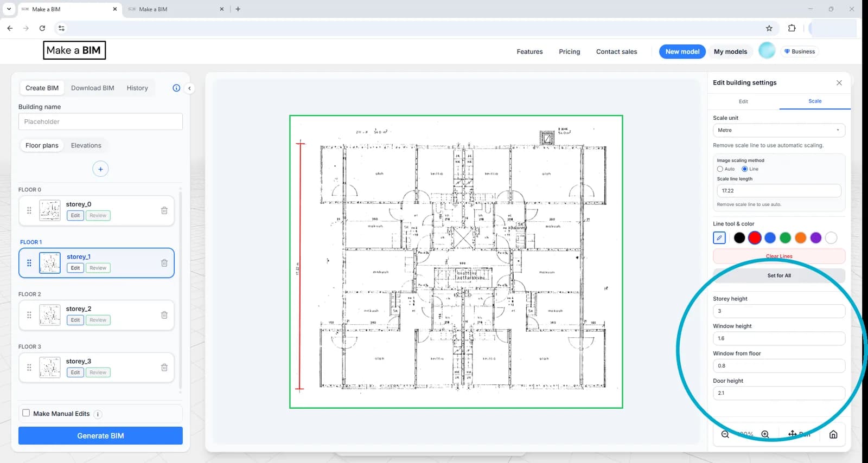
Task: Clear the drawn scale lines
Action: [779, 256]
